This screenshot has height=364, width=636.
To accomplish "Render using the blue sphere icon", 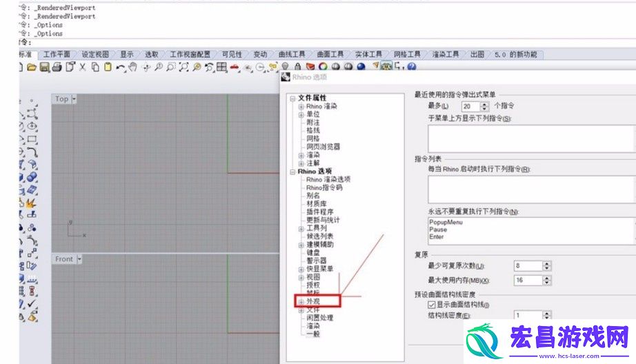I will (361, 66).
